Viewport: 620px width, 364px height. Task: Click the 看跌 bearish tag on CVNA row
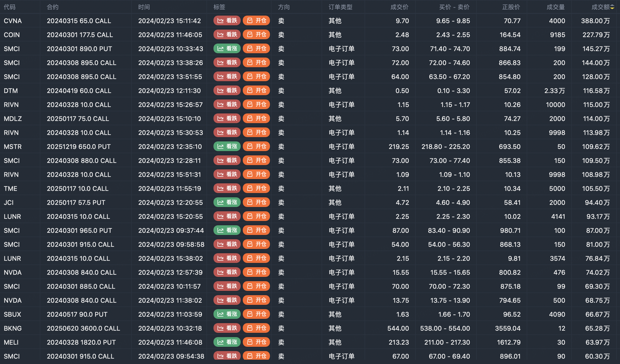(x=227, y=21)
